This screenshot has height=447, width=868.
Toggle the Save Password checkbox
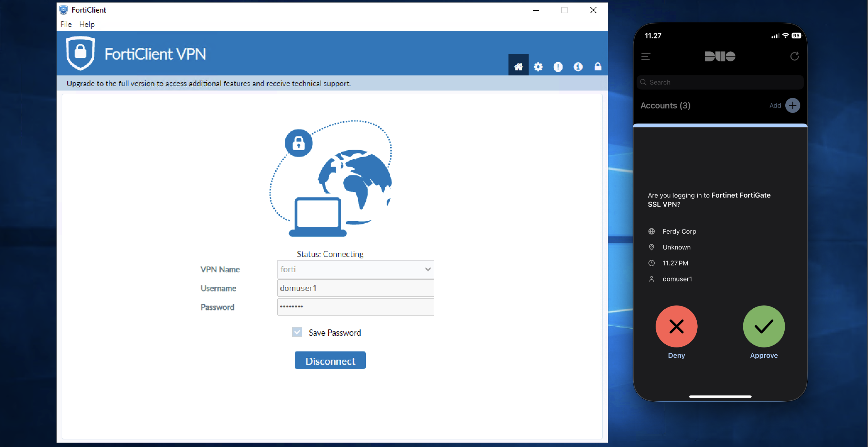pos(297,332)
